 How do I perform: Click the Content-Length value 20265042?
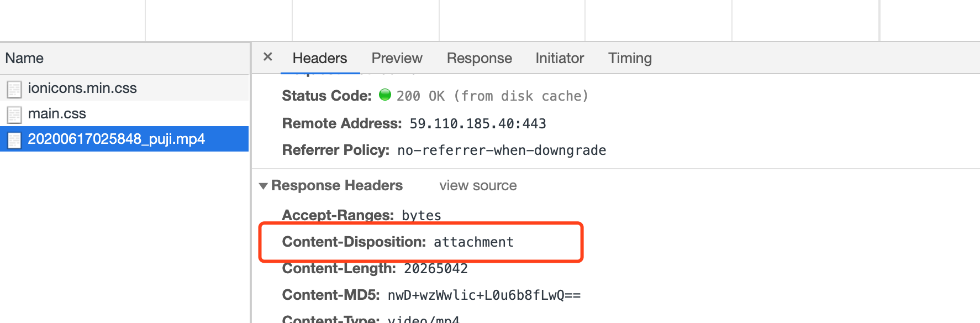click(436, 269)
